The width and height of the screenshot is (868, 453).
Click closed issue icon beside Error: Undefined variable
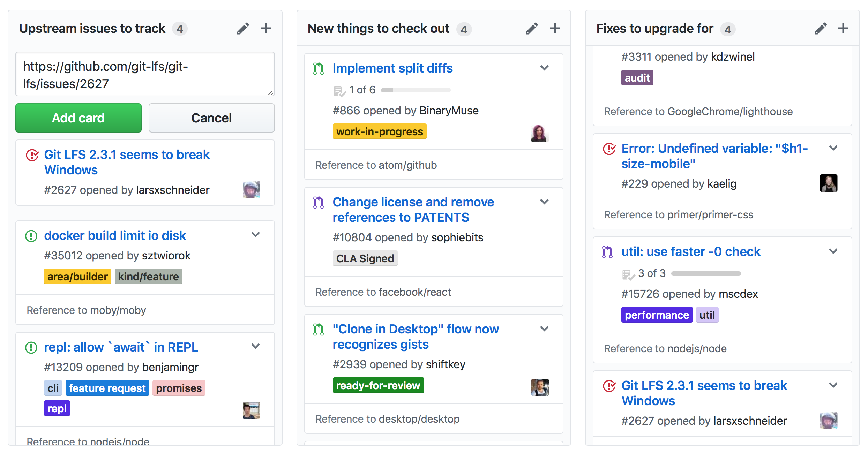(x=609, y=149)
